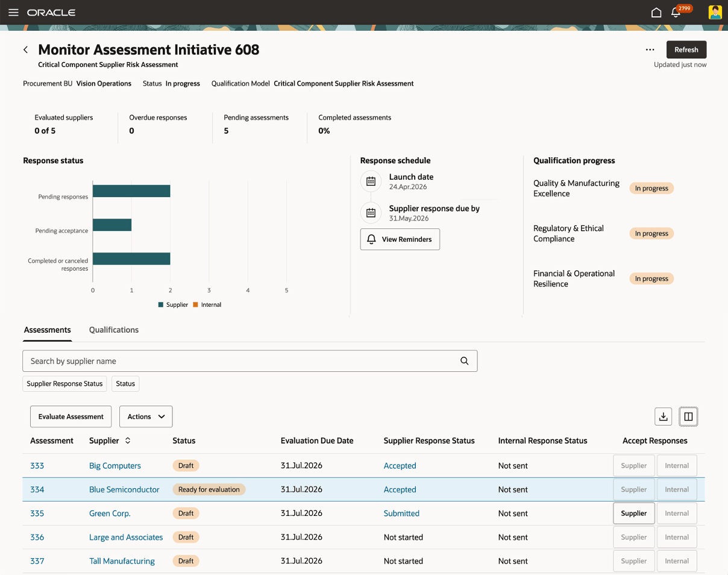Open the notifications bell showing 2799
This screenshot has width=728, height=575.
point(676,13)
